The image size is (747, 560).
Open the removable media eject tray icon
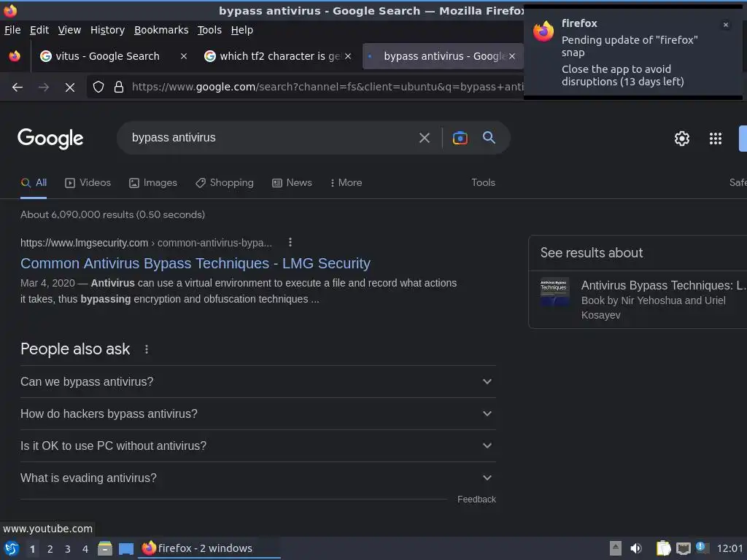[616, 548]
